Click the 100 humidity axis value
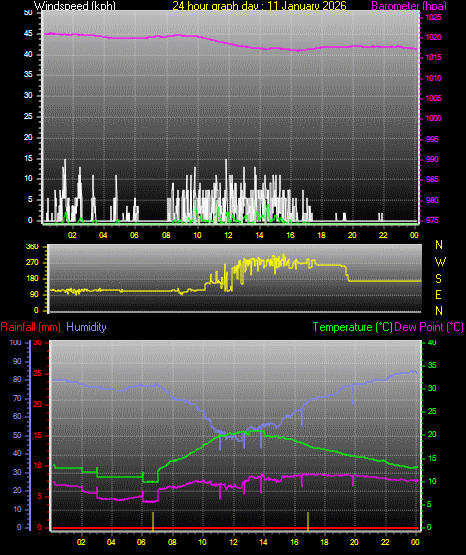 pyautogui.click(x=15, y=342)
